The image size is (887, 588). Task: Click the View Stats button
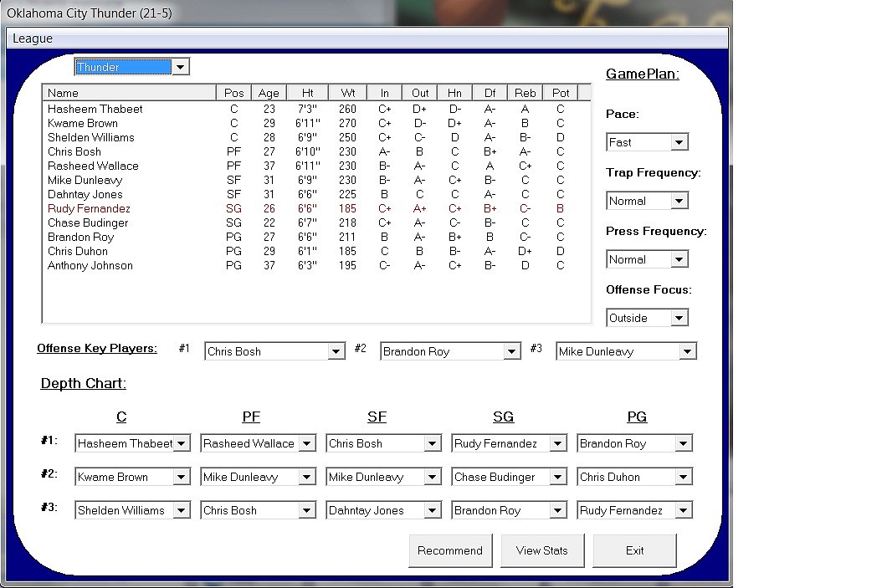(542, 550)
